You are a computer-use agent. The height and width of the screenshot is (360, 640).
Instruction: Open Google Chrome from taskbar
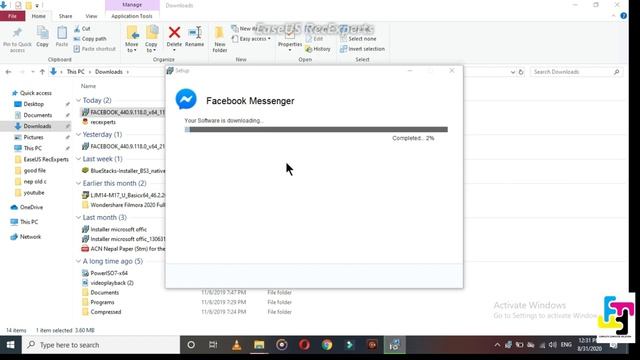point(327,345)
